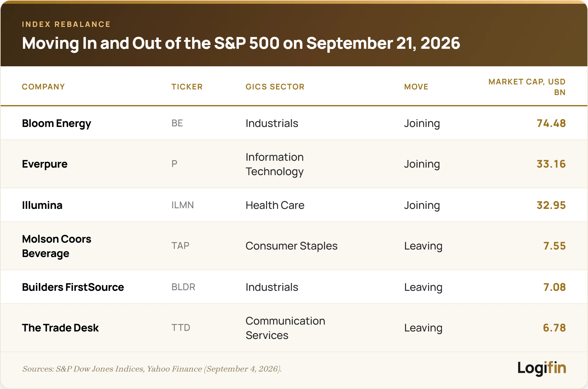Click the Information Technology sector cell
The width and height of the screenshot is (588, 389).
click(x=275, y=164)
